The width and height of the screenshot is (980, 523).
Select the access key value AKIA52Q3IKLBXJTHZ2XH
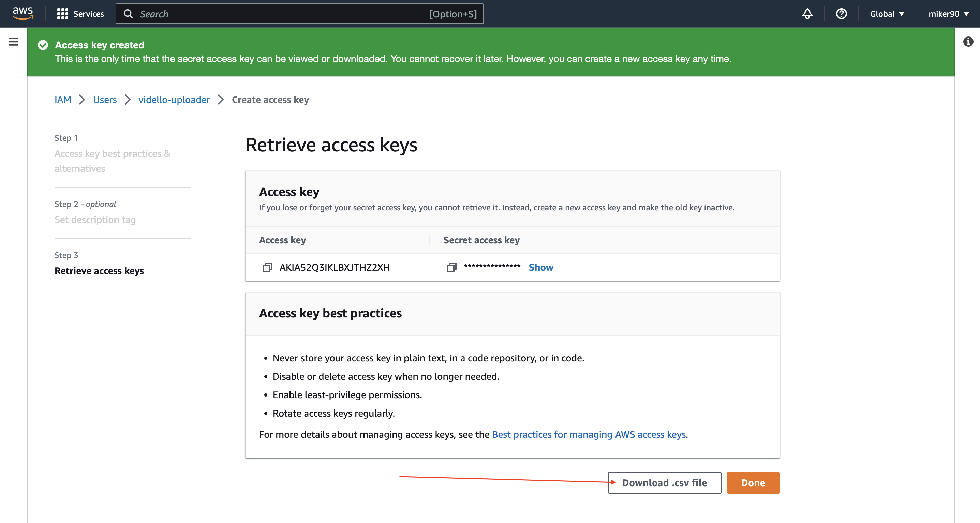point(335,267)
